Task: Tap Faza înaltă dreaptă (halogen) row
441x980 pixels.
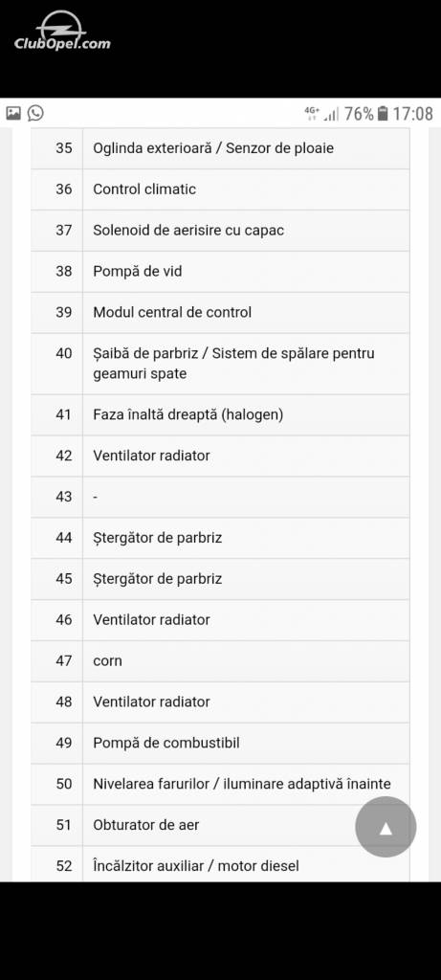Action: coord(220,415)
